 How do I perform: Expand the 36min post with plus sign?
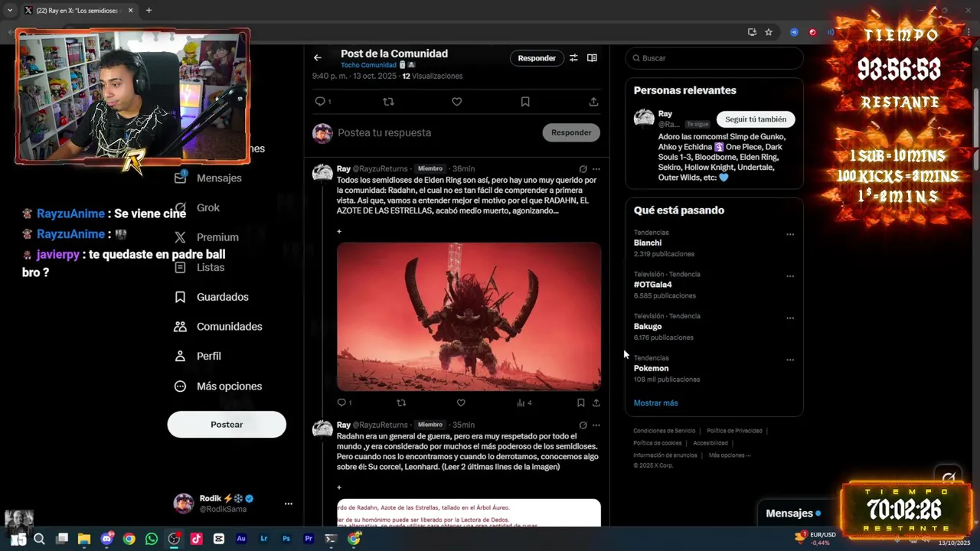pos(339,231)
